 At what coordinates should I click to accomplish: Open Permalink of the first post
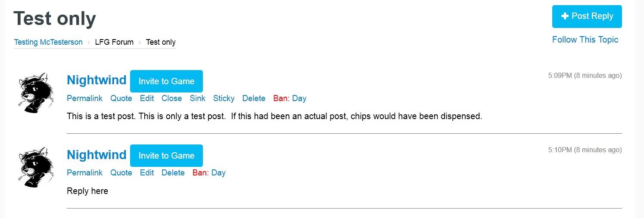pos(84,98)
